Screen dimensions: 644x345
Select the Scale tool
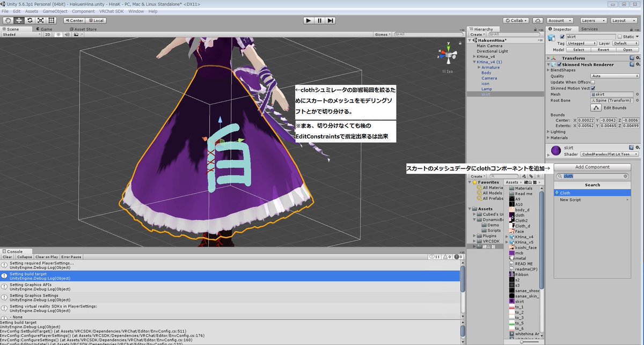pyautogui.click(x=40, y=20)
